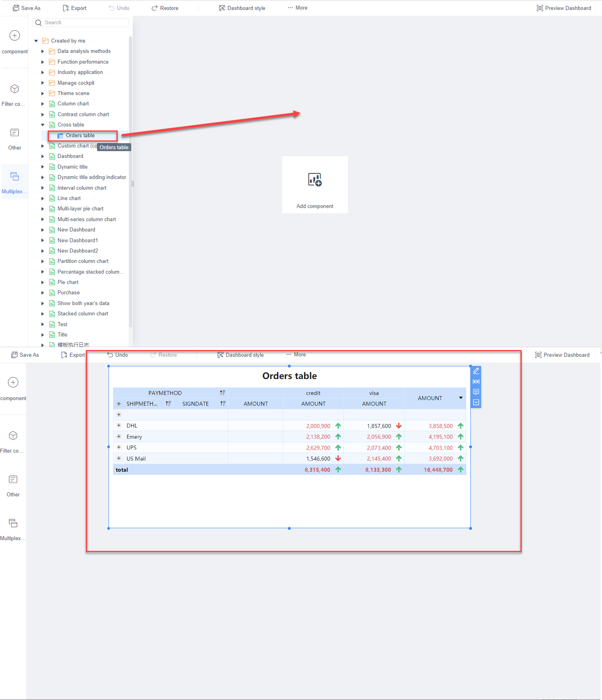Viewport: 602px width, 700px height.
Task: Select Partition column chart item
Action: click(x=83, y=261)
